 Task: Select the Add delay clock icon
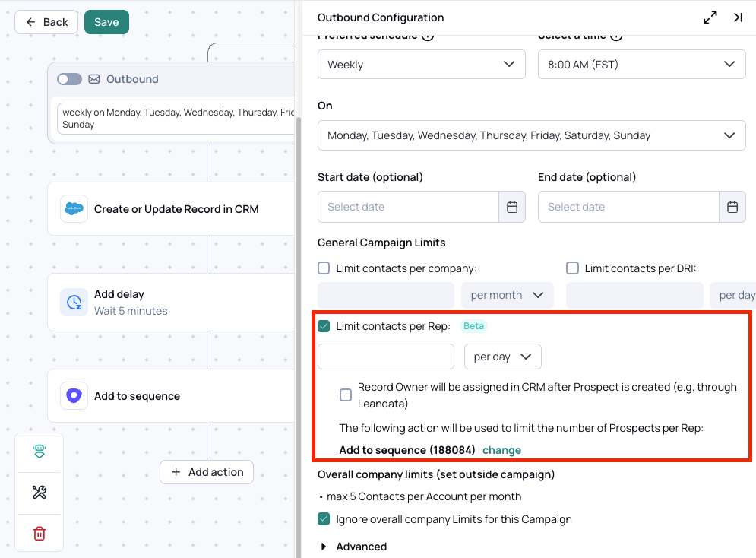tap(74, 303)
